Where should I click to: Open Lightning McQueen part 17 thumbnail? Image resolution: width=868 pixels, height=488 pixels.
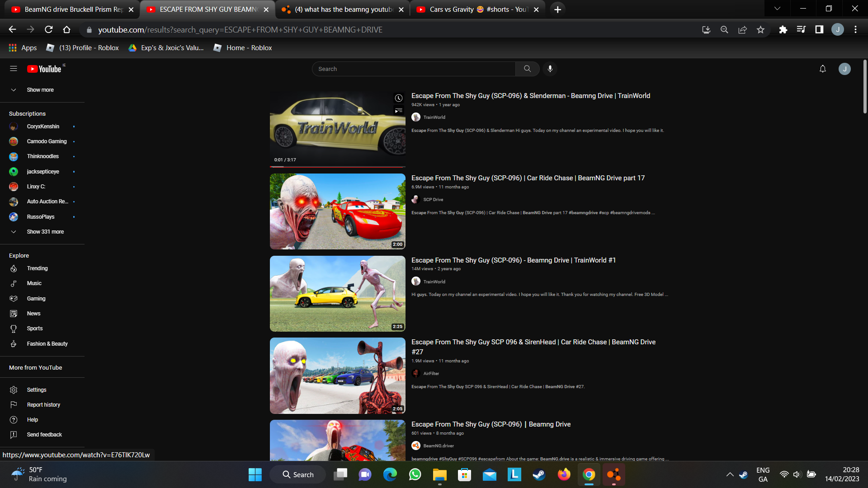[x=337, y=211]
